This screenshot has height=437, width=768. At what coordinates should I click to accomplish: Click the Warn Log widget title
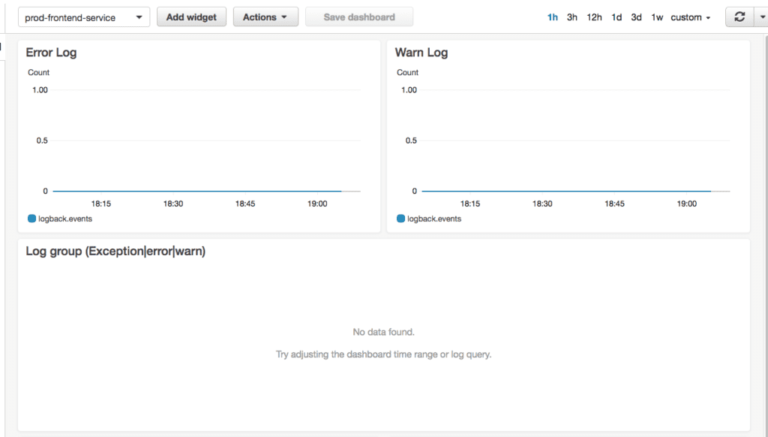click(421, 53)
